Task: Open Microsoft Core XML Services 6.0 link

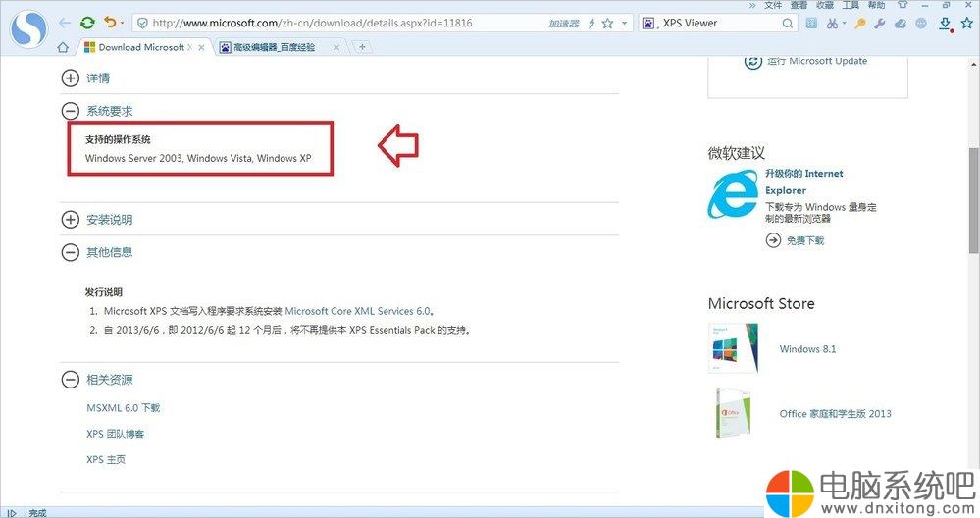Action: coord(357,311)
